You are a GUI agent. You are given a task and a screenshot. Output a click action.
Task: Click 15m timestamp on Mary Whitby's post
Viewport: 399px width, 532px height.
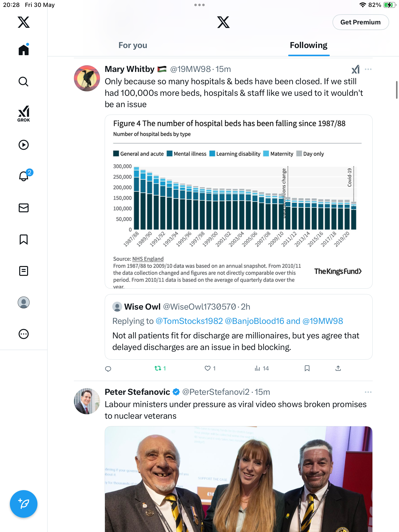click(x=223, y=69)
